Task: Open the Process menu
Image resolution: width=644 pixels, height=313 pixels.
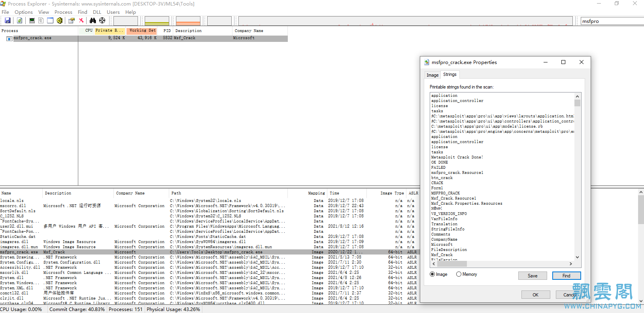Action: coord(63,12)
